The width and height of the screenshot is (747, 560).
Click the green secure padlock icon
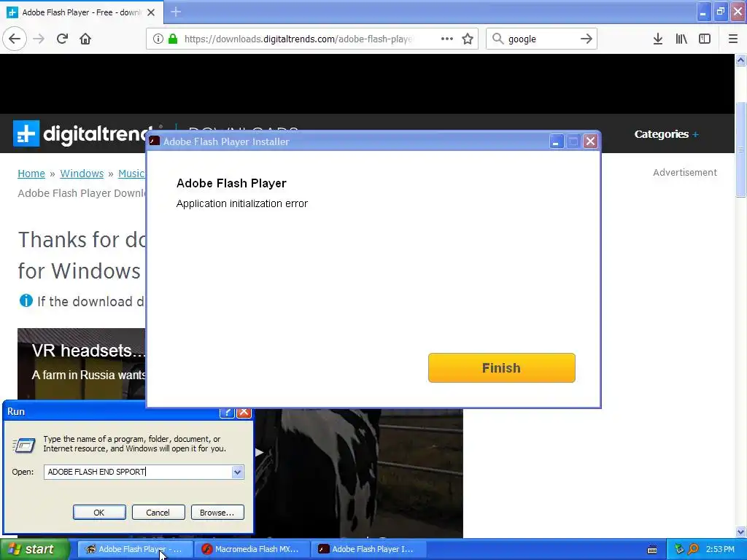[x=173, y=39]
